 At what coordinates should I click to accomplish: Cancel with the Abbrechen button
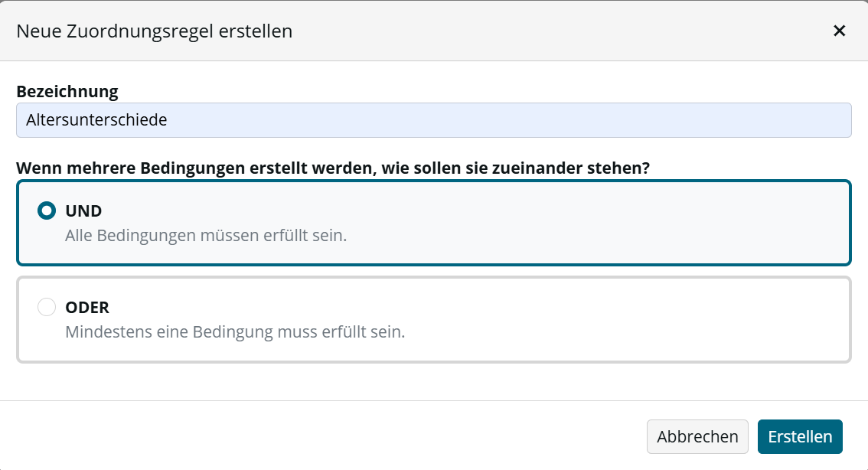click(697, 437)
